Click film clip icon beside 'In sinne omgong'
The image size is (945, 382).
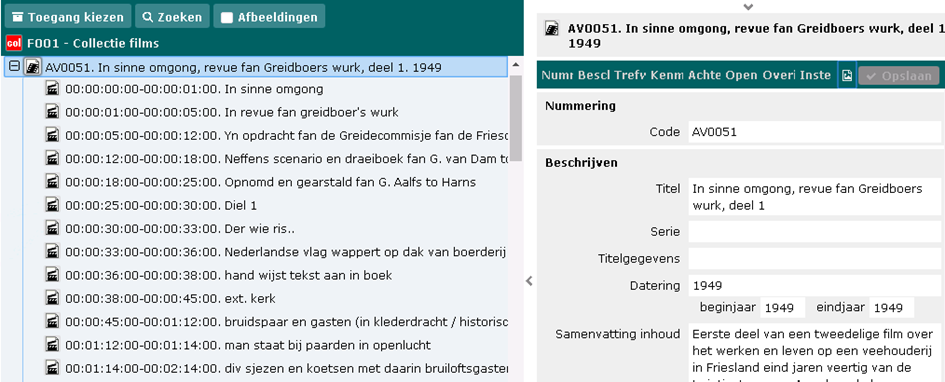53,90
